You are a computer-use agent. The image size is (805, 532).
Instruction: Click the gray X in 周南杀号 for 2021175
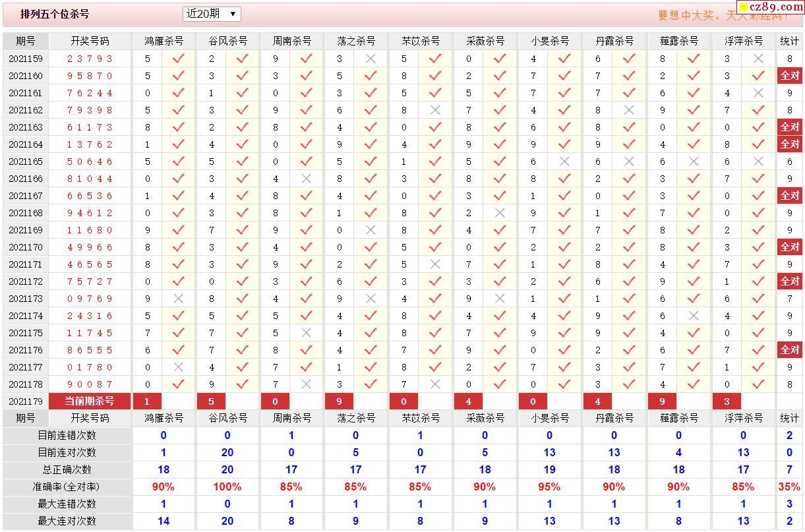click(306, 333)
